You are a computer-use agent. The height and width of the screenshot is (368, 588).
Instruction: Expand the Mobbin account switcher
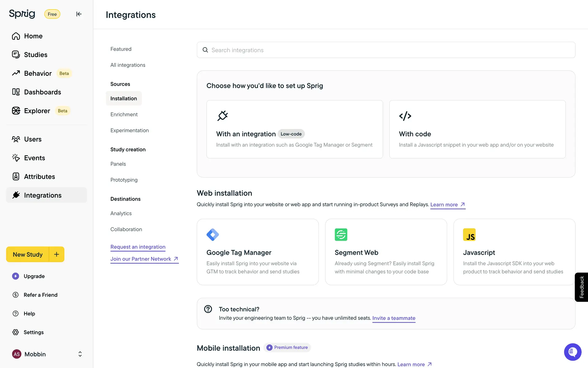point(80,354)
